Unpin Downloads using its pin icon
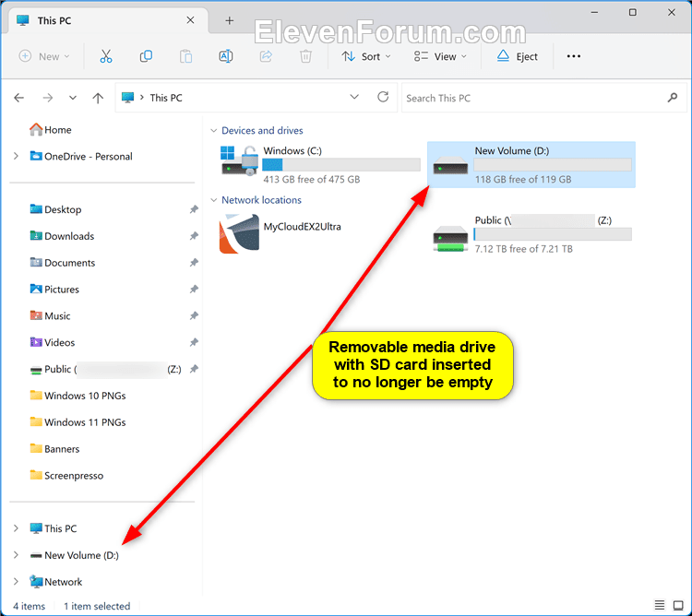This screenshot has width=692, height=616. point(194,236)
